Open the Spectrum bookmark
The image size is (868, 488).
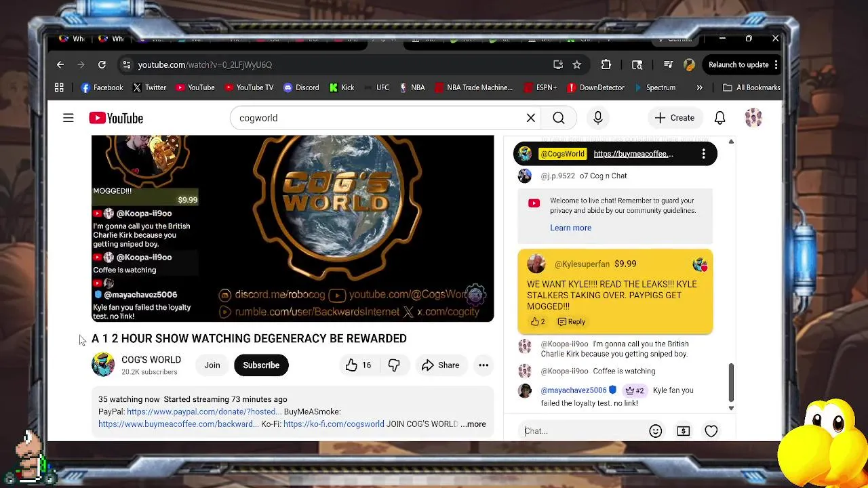[x=654, y=87]
